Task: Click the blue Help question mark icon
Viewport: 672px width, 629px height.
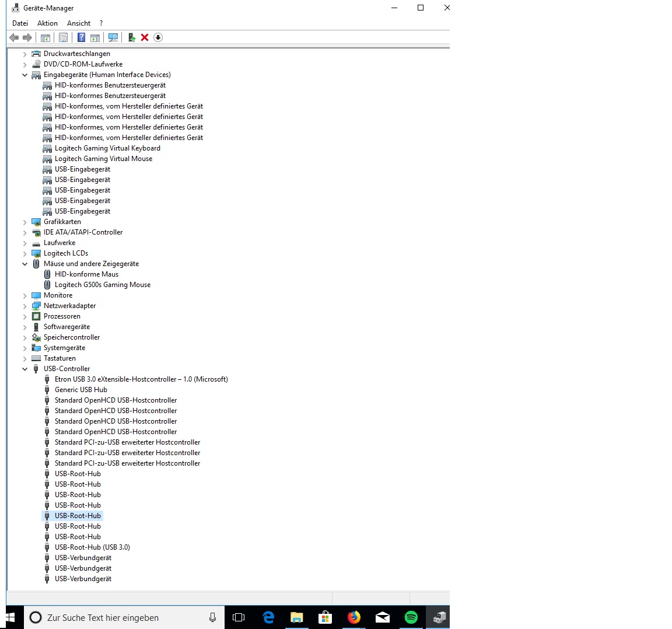Action: pyautogui.click(x=82, y=38)
